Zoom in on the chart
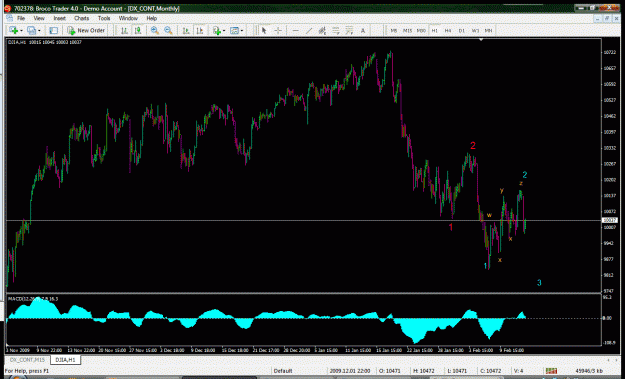The image size is (625, 379). click(155, 30)
